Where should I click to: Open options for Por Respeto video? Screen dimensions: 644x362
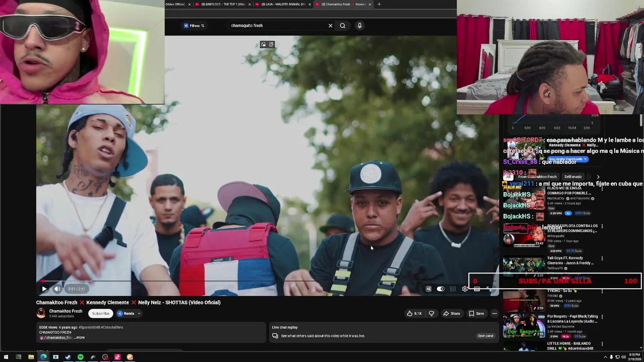tap(602, 317)
